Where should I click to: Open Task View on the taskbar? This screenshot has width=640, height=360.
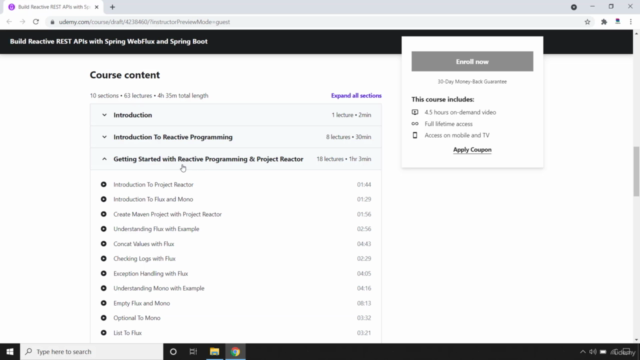(193, 351)
